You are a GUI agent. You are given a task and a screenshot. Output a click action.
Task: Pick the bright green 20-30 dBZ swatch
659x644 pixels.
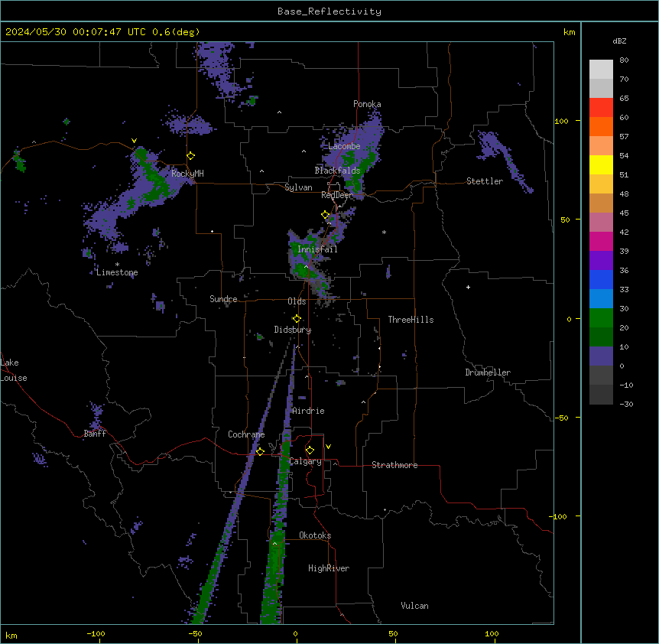click(601, 318)
